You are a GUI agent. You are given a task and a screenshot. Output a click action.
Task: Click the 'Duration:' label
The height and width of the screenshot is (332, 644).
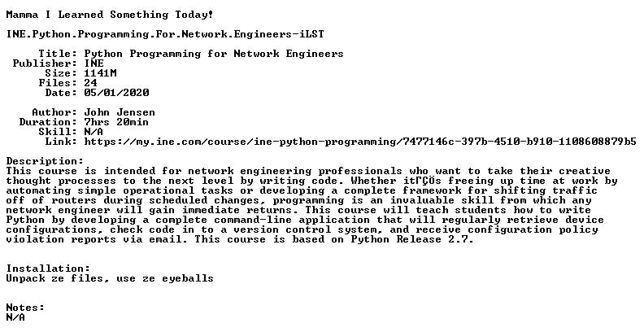coord(48,122)
